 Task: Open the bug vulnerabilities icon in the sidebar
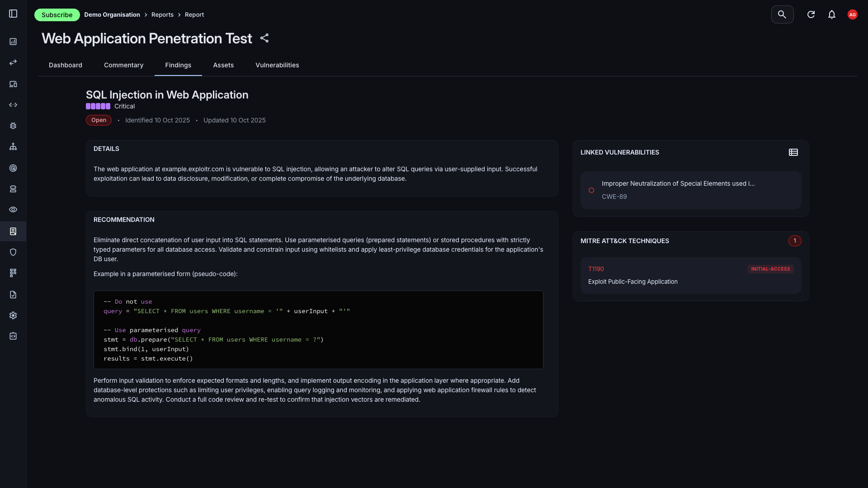13,126
